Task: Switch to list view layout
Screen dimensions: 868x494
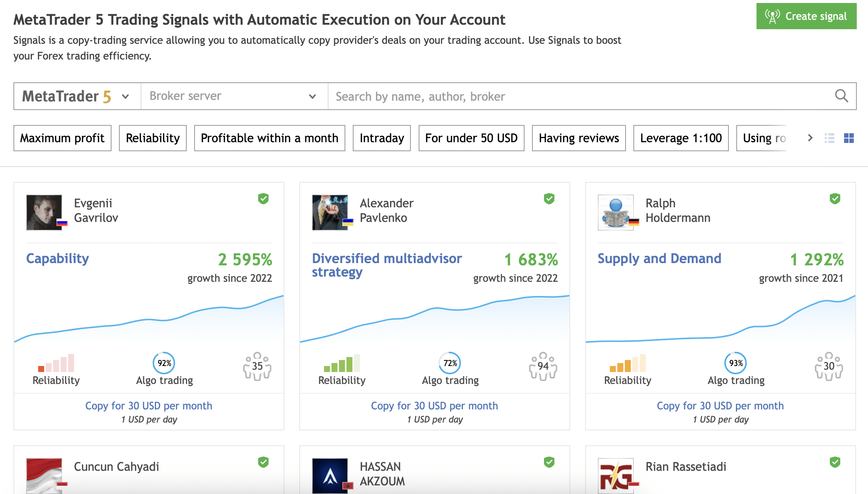Action: pyautogui.click(x=829, y=138)
